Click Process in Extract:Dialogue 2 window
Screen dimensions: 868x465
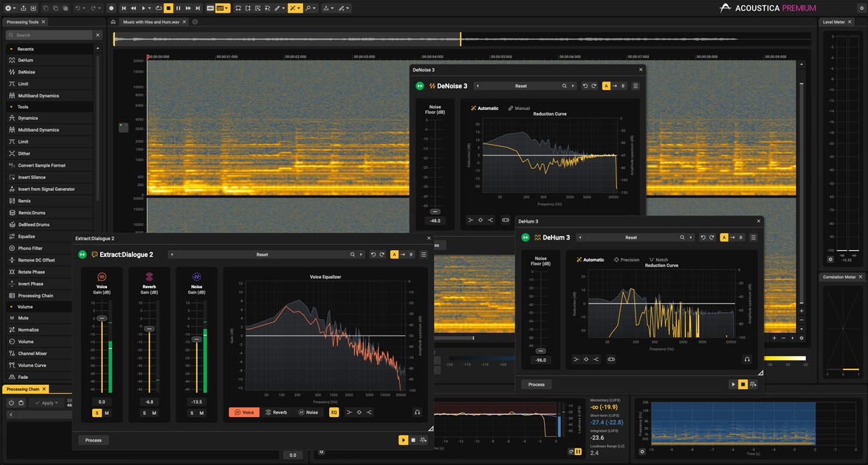pos(93,440)
